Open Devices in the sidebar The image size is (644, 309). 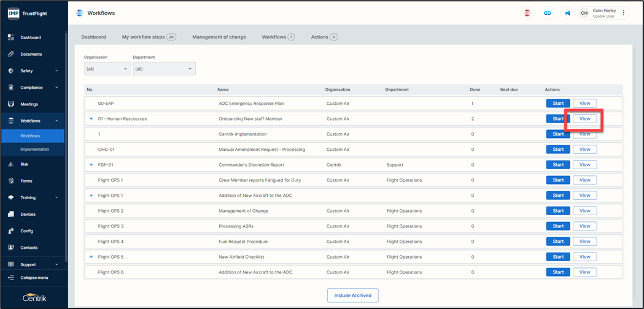point(28,215)
